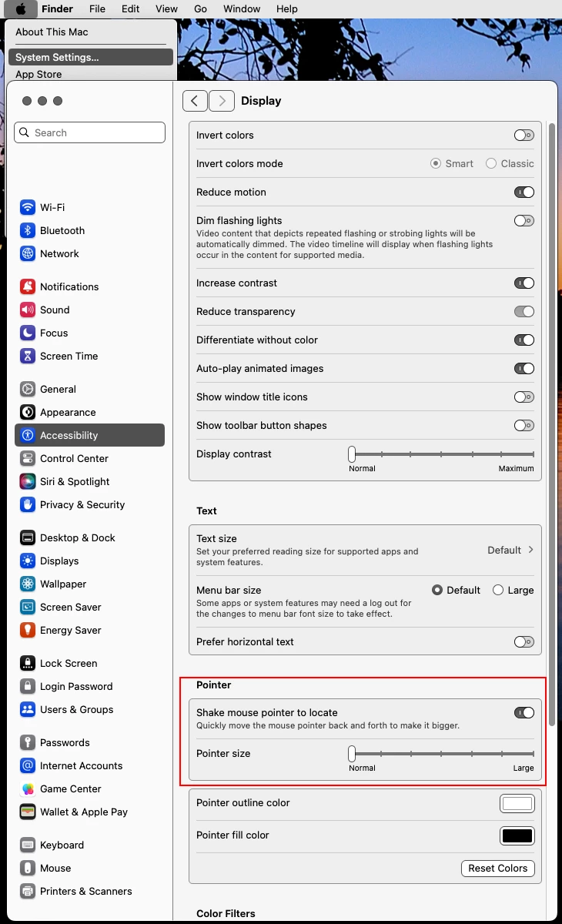Go back with the left chevron
The width and height of the screenshot is (562, 924).
[x=195, y=101]
